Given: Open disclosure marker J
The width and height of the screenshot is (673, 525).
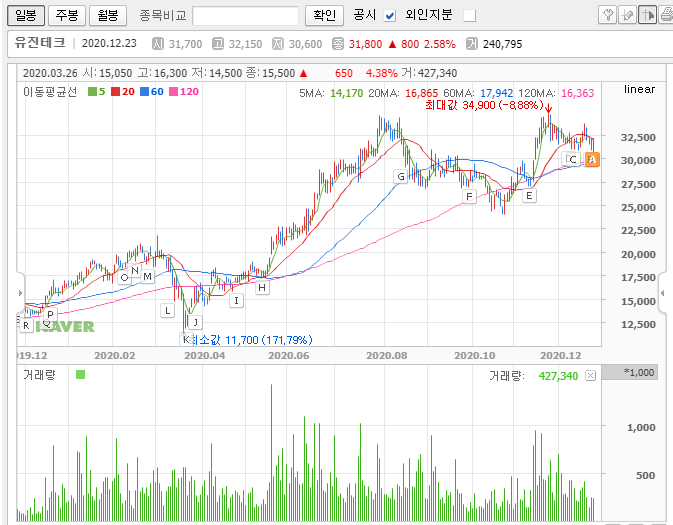Looking at the screenshot, I should [195, 322].
